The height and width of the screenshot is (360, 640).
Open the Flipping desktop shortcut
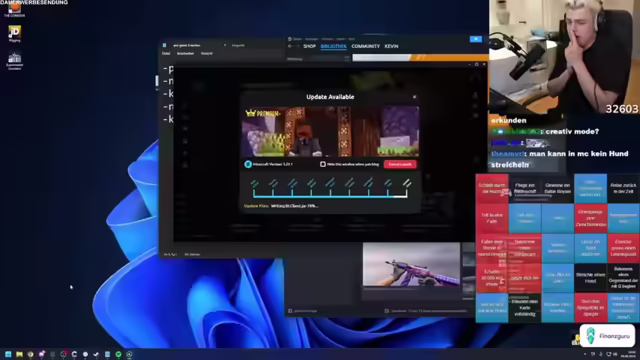coord(14,34)
